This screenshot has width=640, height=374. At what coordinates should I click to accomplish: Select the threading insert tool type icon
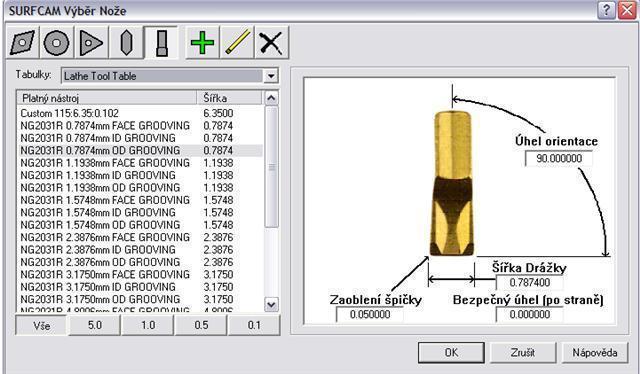coord(126,42)
